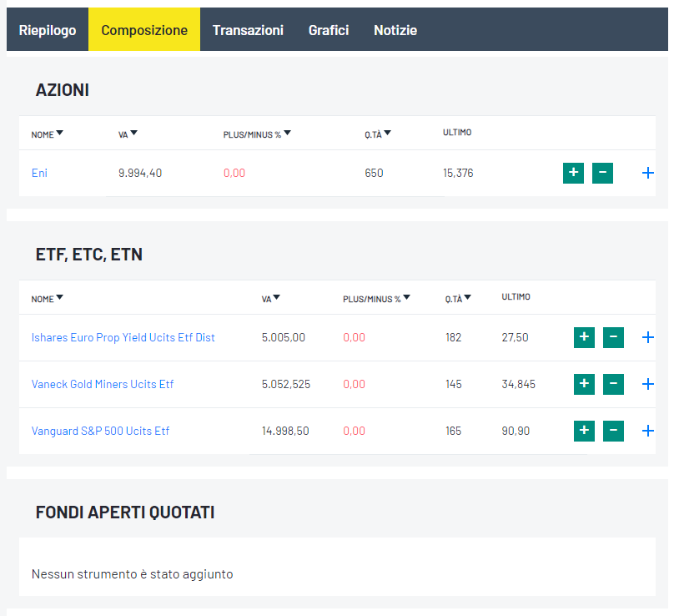Screen dimensions: 674x616
Task: Sort ETF table by VA column
Action: 270,299
